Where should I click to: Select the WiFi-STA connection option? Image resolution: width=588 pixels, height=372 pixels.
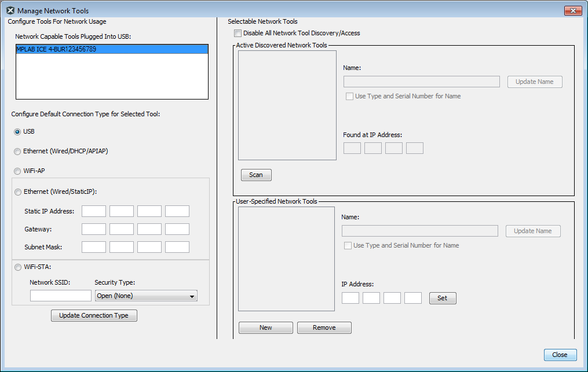tap(18, 267)
